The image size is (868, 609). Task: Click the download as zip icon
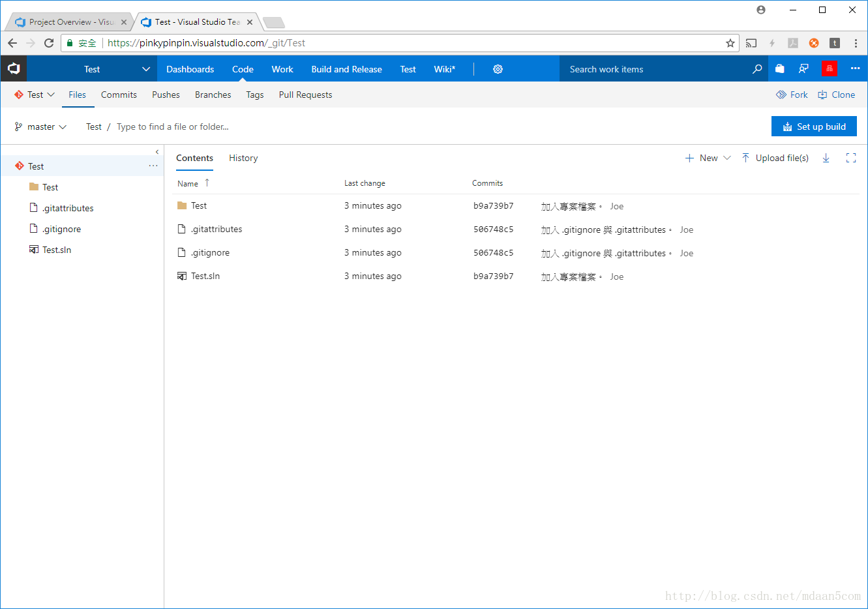coord(826,158)
